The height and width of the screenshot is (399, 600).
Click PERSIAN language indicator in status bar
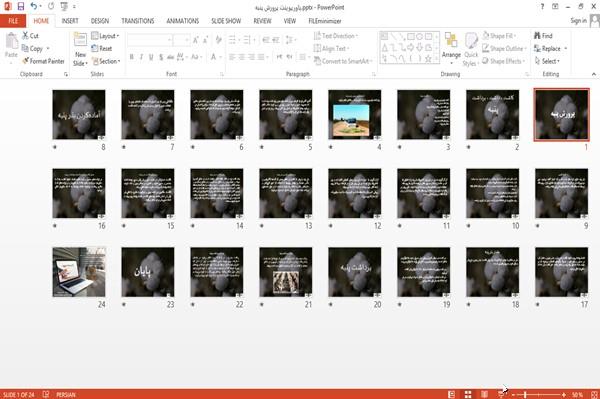[66, 394]
